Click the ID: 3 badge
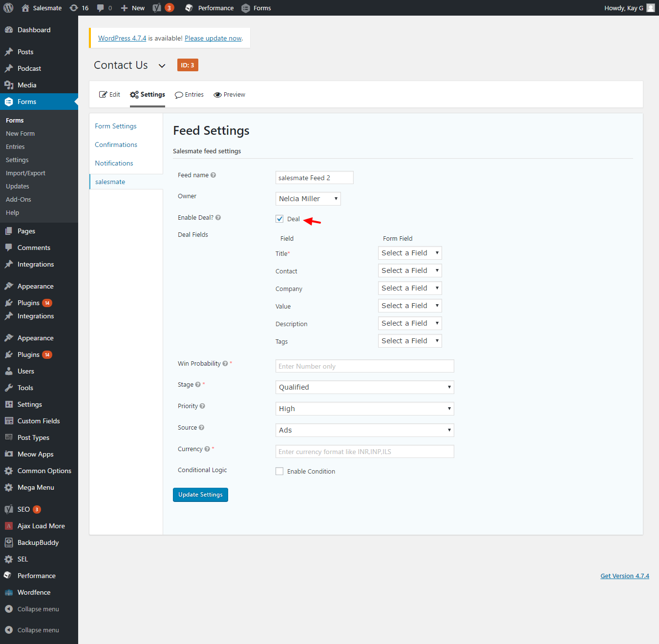659x644 pixels. 188,65
